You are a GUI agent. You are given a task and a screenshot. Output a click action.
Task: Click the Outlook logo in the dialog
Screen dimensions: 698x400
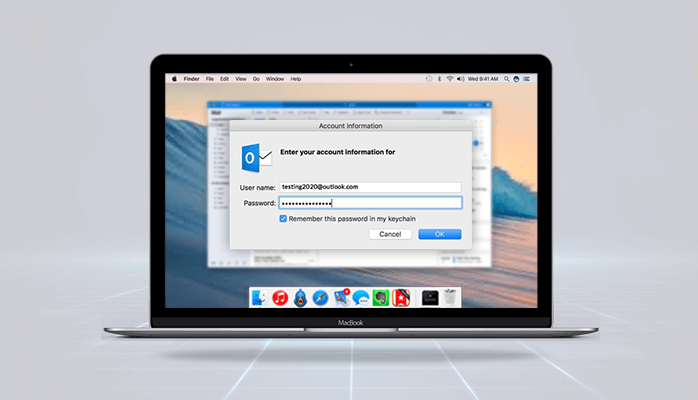point(256,158)
